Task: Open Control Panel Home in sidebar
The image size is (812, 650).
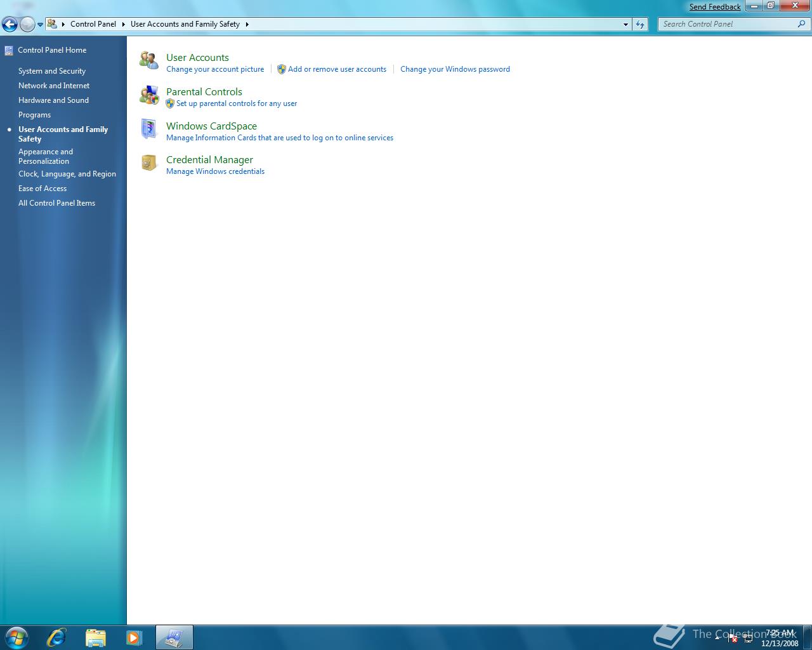Action: pos(52,50)
